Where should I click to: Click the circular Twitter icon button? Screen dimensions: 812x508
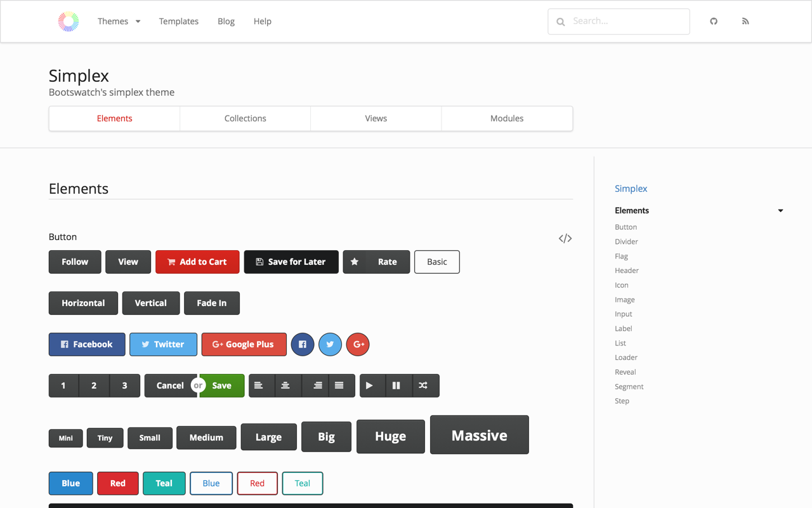click(x=330, y=344)
